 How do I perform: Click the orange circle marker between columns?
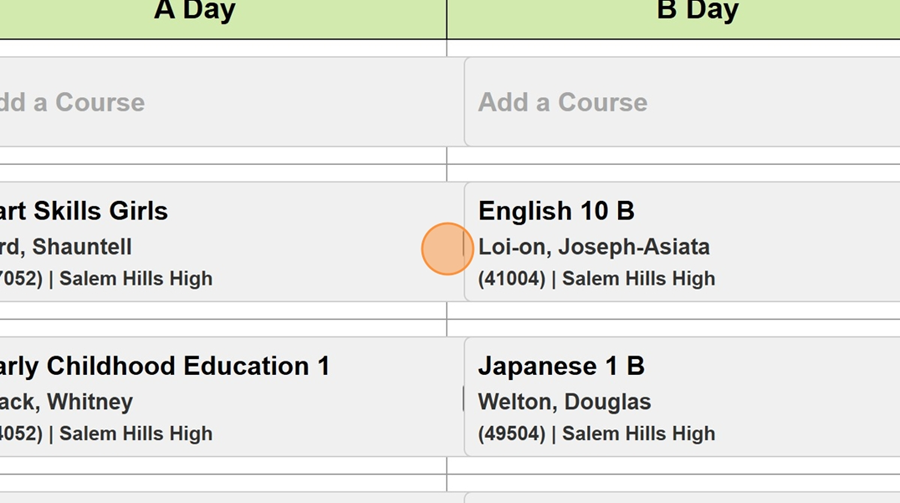click(x=446, y=249)
